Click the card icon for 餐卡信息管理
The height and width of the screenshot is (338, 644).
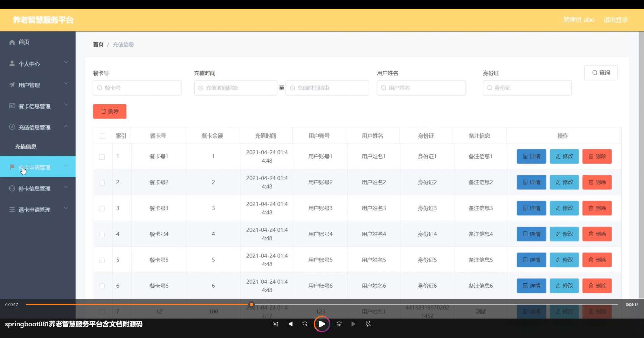[12, 106]
